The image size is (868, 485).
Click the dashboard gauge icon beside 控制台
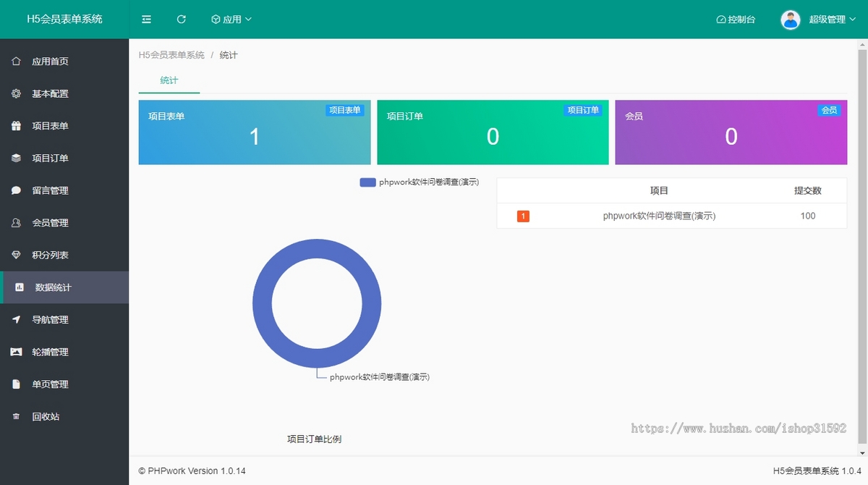click(720, 20)
